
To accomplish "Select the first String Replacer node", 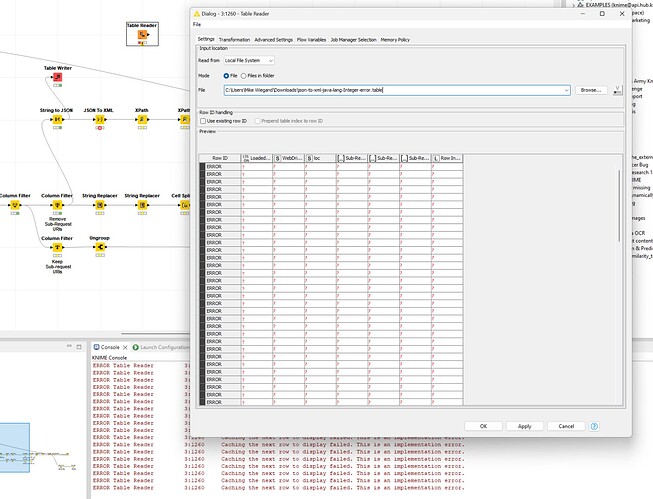I will point(100,205).
